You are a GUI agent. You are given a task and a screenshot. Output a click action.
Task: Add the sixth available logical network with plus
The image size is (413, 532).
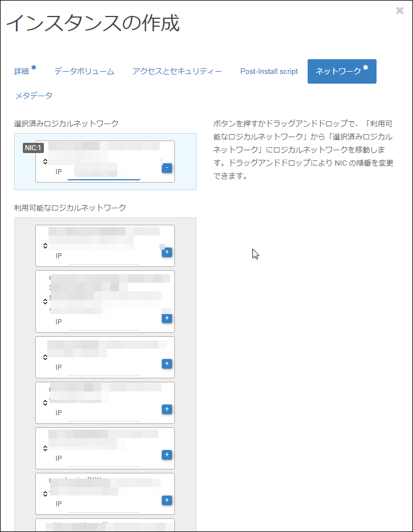[167, 500]
